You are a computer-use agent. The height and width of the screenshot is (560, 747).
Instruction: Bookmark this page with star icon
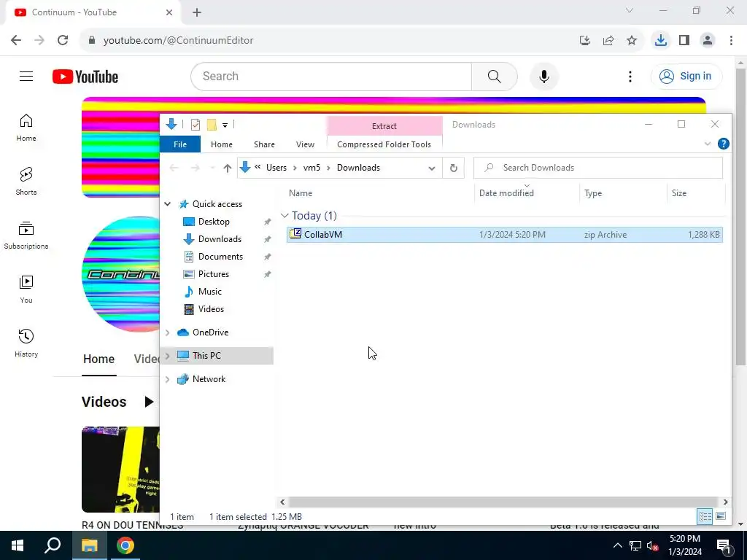pyautogui.click(x=632, y=41)
